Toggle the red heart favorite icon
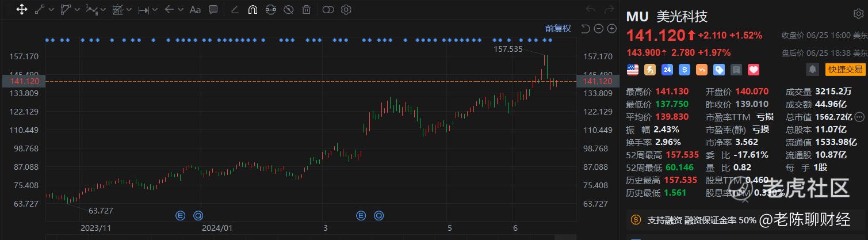Screen dimensions: 868x240 click(x=754, y=70)
